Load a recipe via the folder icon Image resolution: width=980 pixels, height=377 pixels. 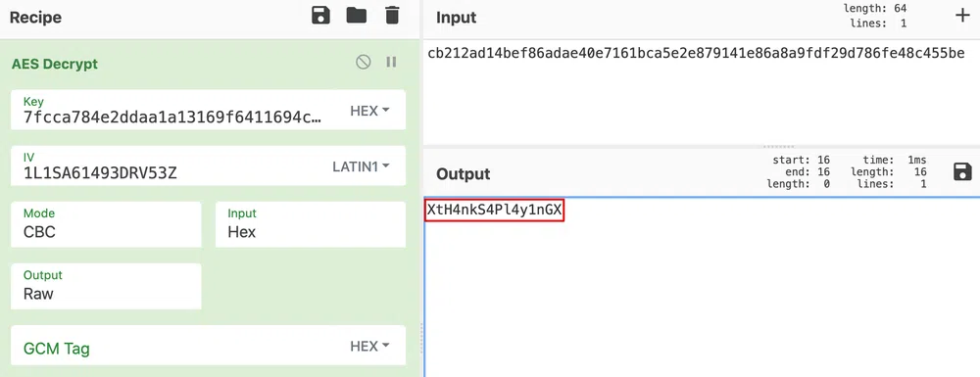[x=357, y=16]
